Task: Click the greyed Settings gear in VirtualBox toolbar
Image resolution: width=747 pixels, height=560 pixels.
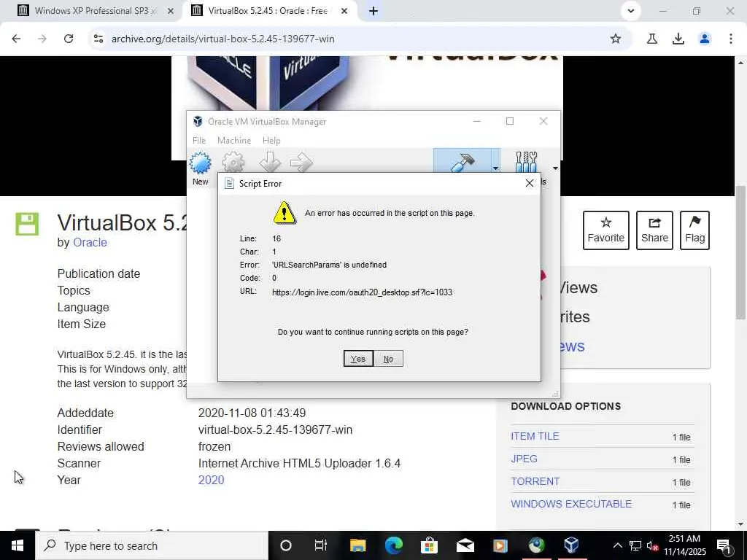Action: tap(233, 163)
